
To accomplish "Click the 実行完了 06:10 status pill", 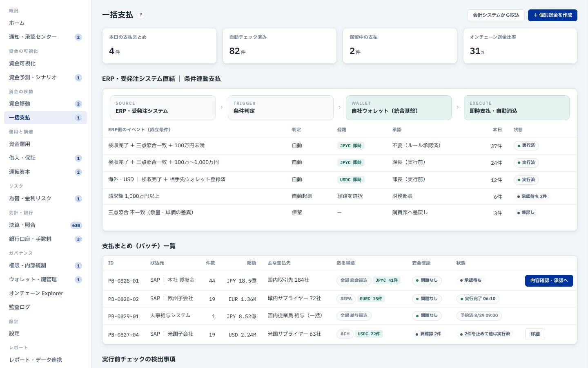I will tap(478, 299).
